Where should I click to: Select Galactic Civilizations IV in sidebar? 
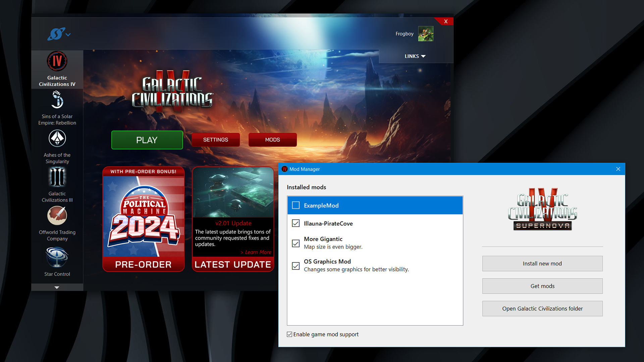(57, 69)
